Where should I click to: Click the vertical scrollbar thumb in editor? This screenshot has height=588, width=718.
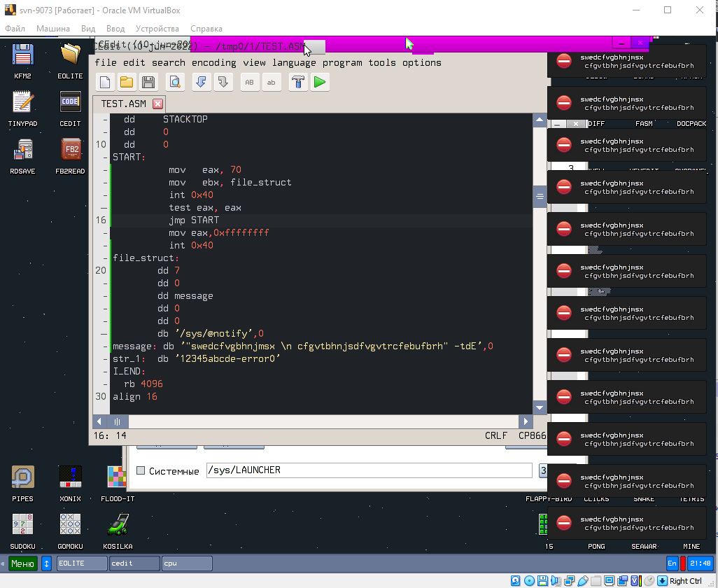540,197
